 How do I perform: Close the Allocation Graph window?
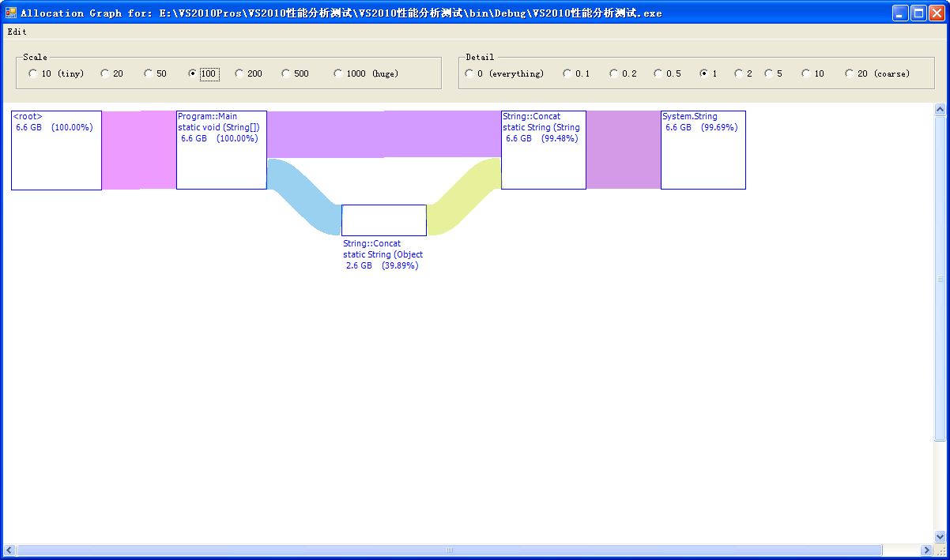click(937, 13)
